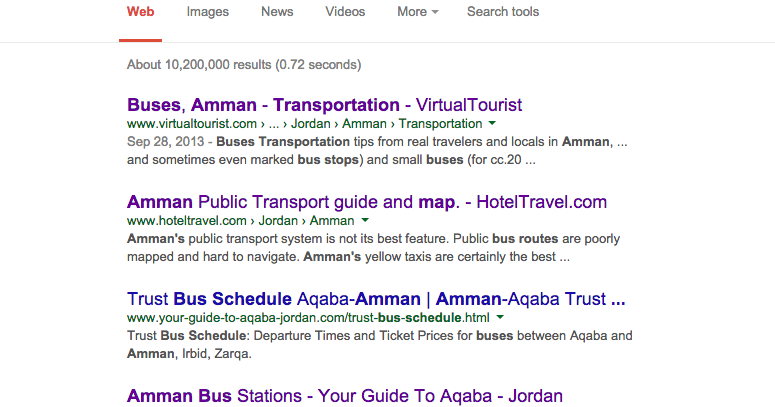Open Amman Bus Stations Guide To Aqaba link
The width and height of the screenshot is (775, 407).
(x=345, y=396)
